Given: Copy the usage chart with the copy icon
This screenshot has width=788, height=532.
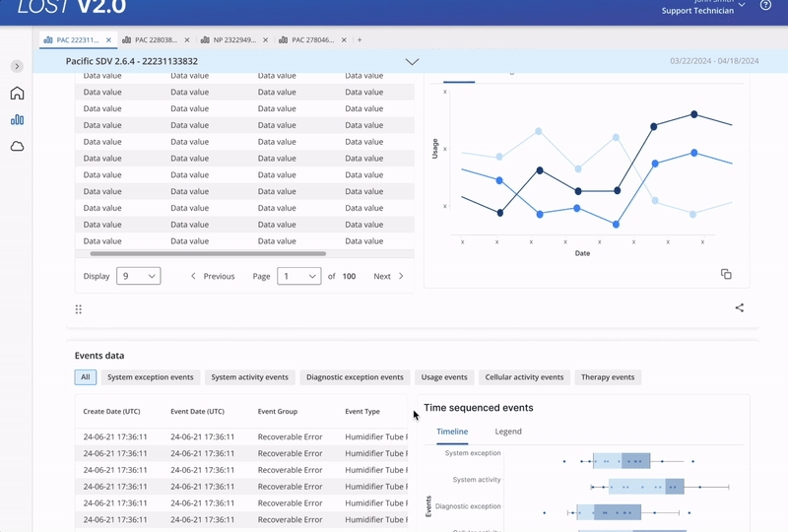Looking at the screenshot, I should coord(726,274).
